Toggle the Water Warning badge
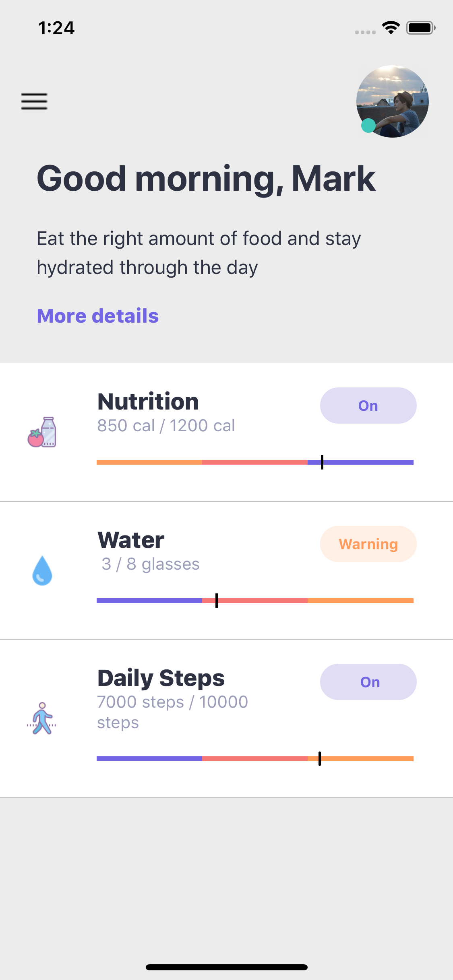 (368, 544)
